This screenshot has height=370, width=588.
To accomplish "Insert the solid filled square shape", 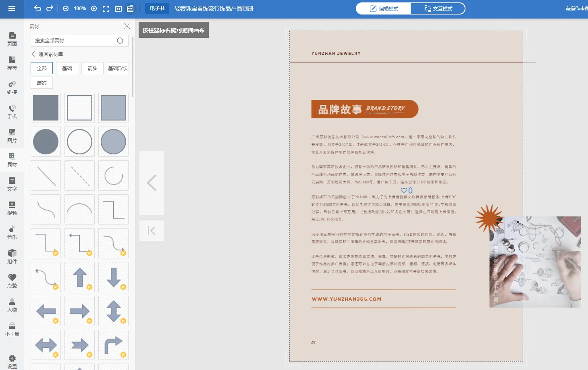I will [46, 108].
